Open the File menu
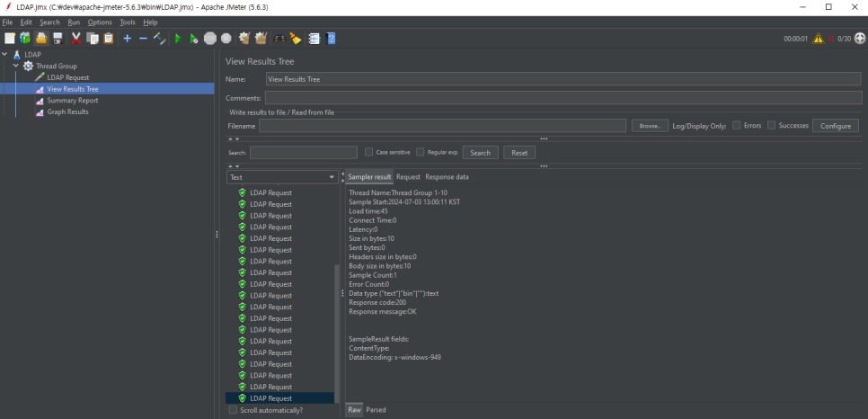The image size is (868, 419). [7, 22]
